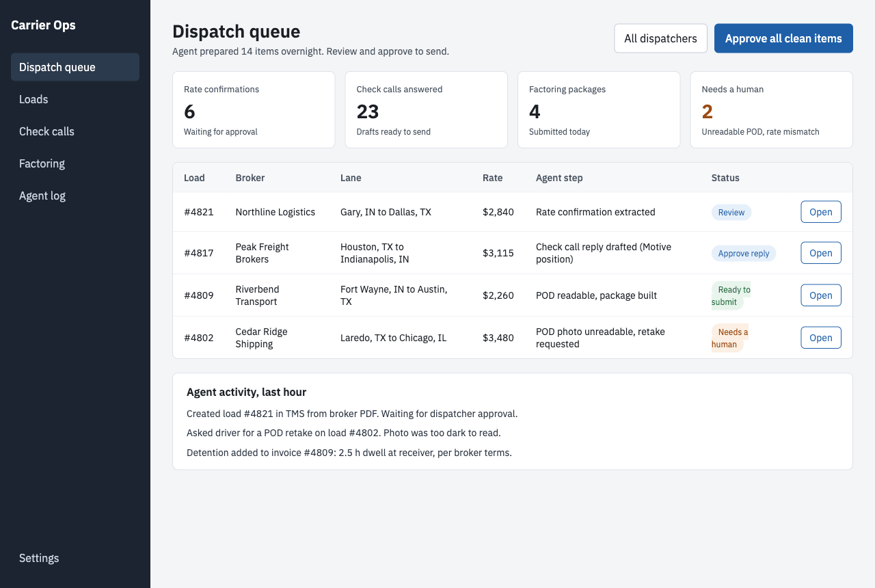Click the Rate column header
Screen dimensions: 875x588
tap(492, 178)
